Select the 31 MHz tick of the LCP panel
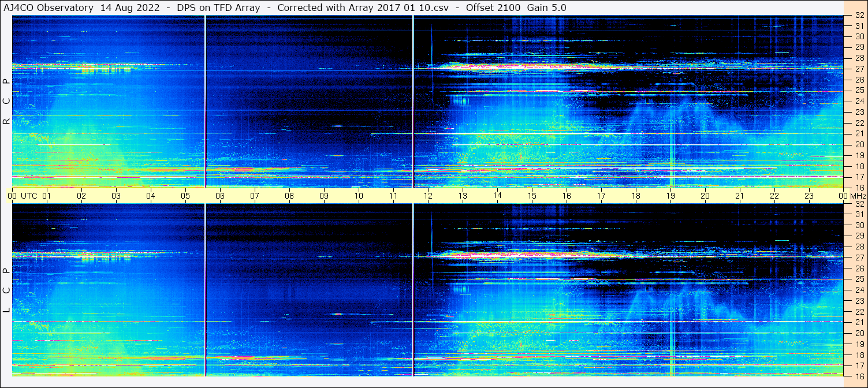 (x=859, y=214)
